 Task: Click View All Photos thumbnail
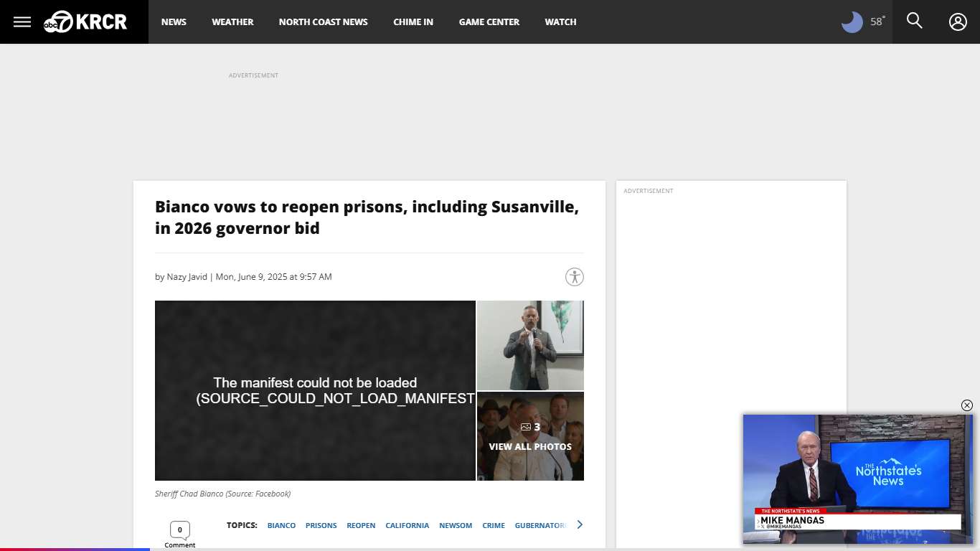[x=530, y=436]
